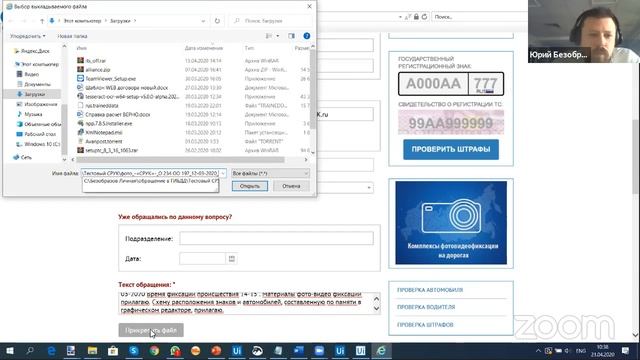The height and width of the screenshot is (360, 640).
Task: Change file view layout icon
Action: (269, 36)
